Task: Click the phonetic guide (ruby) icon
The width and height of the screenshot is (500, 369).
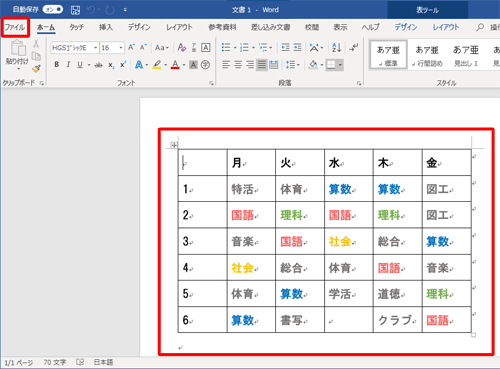Action: click(194, 48)
